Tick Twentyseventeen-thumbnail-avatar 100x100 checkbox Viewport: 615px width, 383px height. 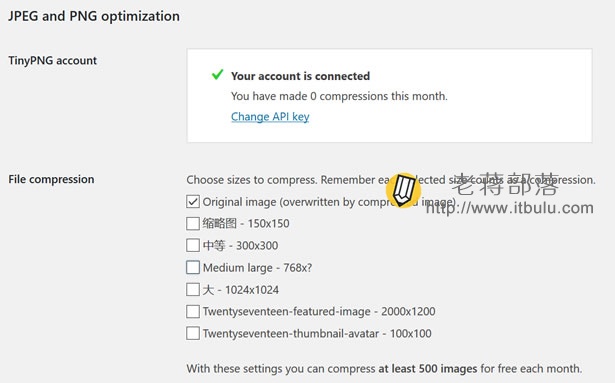[x=193, y=334]
